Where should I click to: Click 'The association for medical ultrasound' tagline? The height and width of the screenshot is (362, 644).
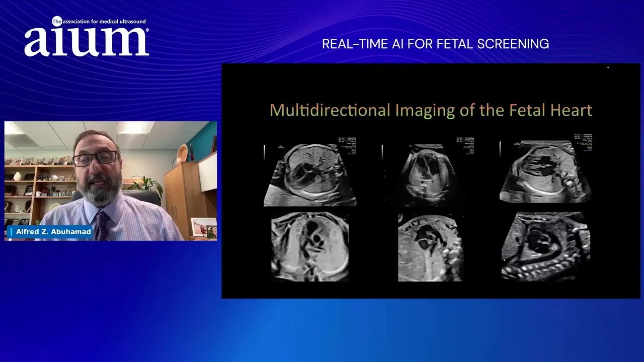coord(99,22)
